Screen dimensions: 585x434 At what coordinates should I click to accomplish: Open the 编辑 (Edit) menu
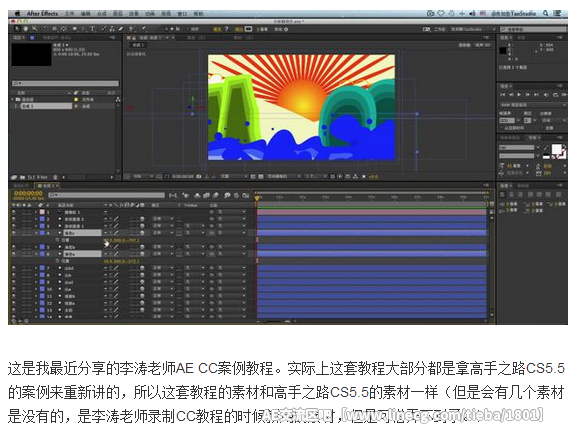point(86,13)
